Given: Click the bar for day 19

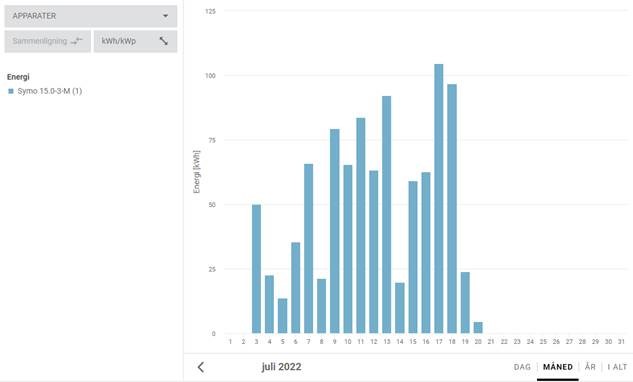Looking at the screenshot, I should pyautogui.click(x=465, y=302).
